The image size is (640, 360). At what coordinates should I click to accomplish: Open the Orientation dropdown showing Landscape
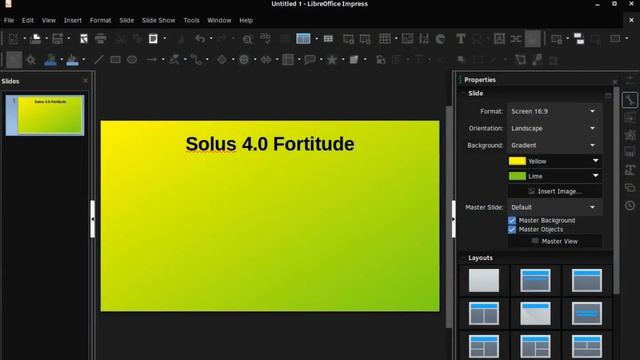pos(554,128)
